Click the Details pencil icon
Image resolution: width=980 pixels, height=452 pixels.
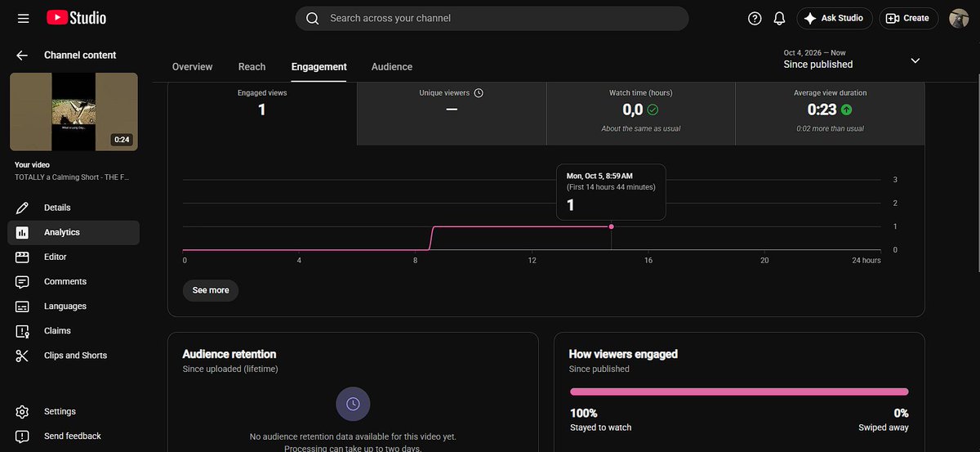[x=23, y=208]
